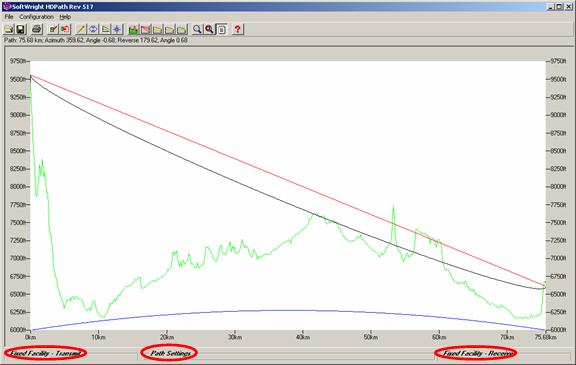Open the Help menu
Viewport: 576px width, 365px height.
(x=65, y=17)
